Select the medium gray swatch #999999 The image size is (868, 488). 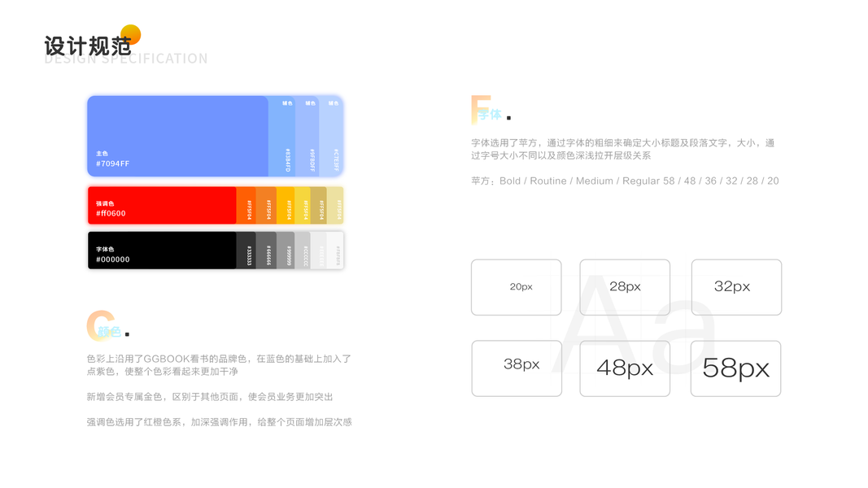coord(286,250)
